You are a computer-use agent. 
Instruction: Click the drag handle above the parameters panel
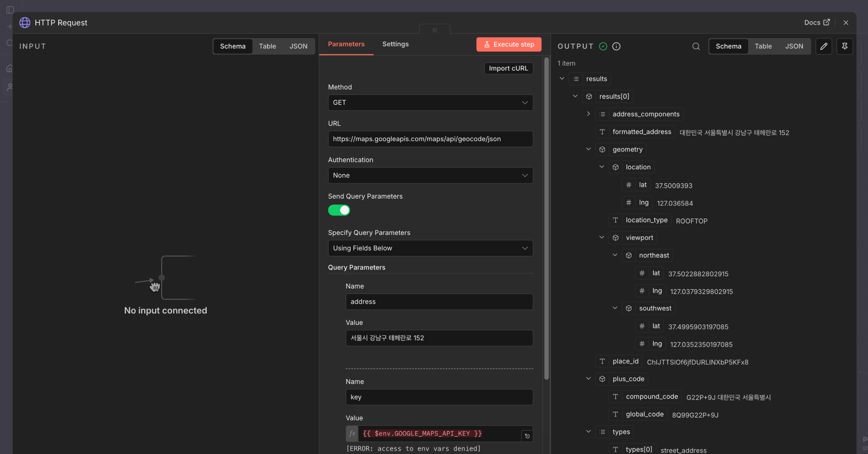435,30
